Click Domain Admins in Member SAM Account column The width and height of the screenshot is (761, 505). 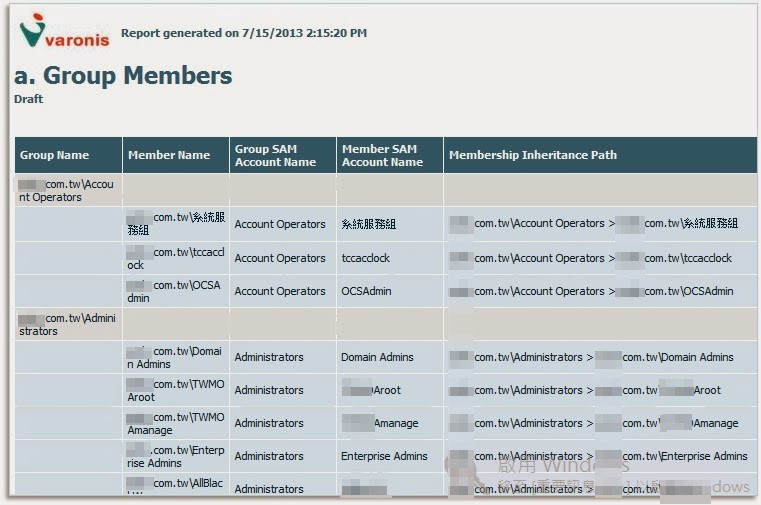(x=378, y=357)
